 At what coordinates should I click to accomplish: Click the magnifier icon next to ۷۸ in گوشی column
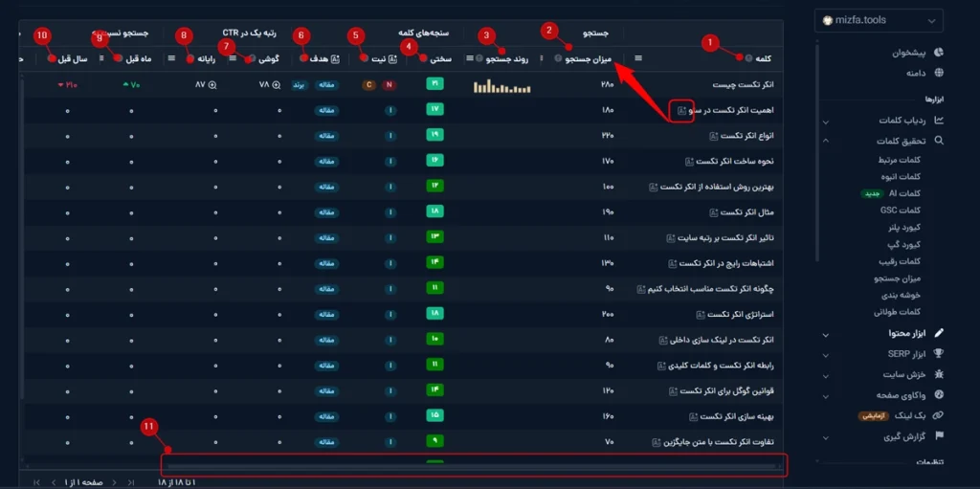(x=277, y=85)
